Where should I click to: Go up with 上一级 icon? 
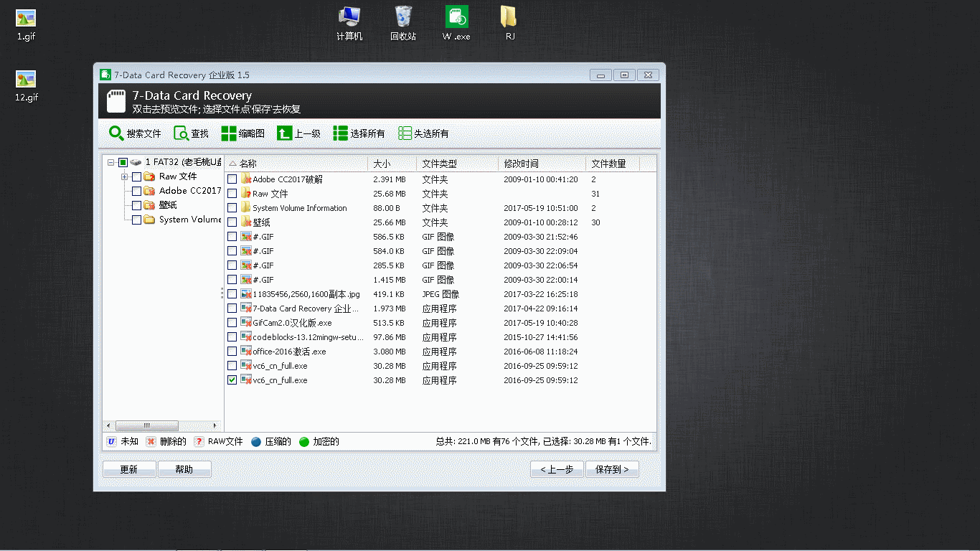pos(284,133)
